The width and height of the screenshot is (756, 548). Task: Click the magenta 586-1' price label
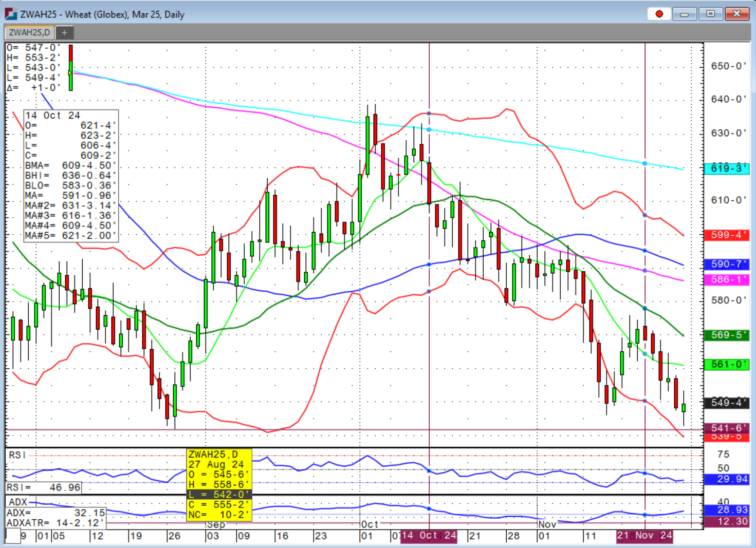[x=727, y=279]
